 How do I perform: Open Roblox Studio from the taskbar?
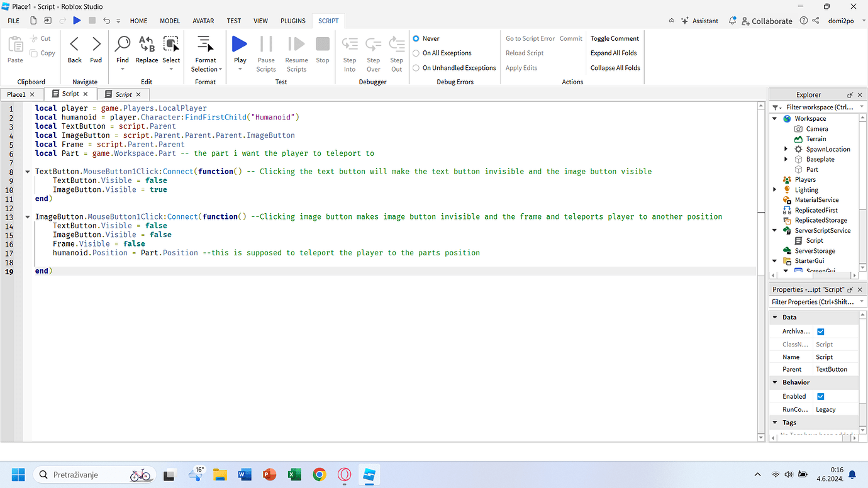pos(369,475)
